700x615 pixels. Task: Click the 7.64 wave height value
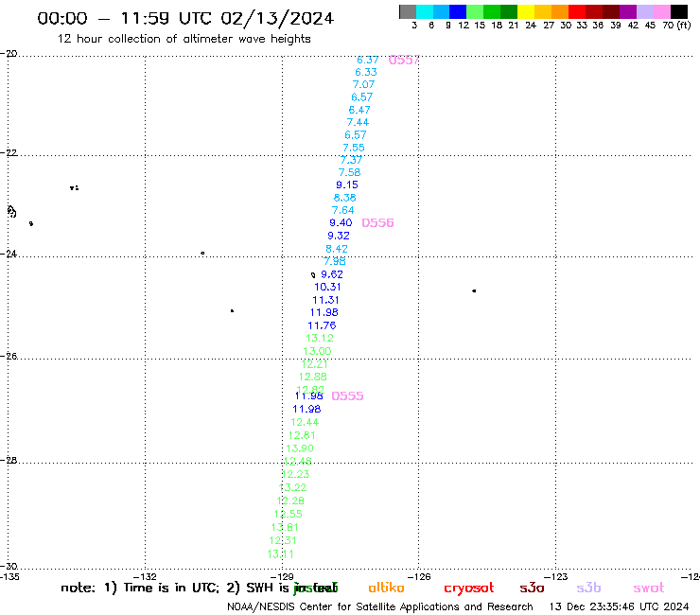(342, 210)
